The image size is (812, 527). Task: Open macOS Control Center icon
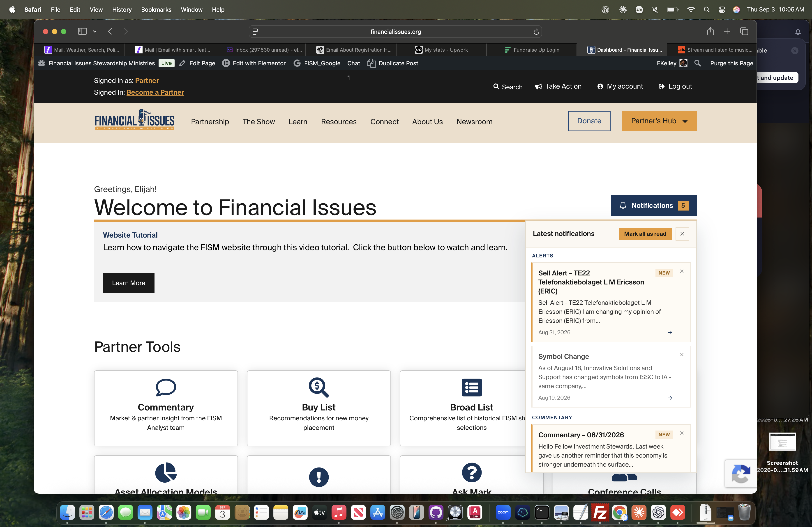(722, 9)
